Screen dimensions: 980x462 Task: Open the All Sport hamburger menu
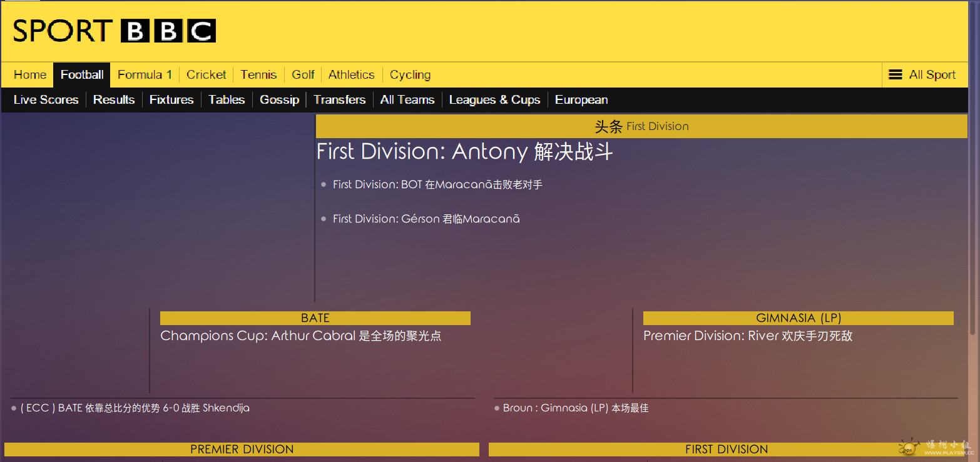point(922,75)
